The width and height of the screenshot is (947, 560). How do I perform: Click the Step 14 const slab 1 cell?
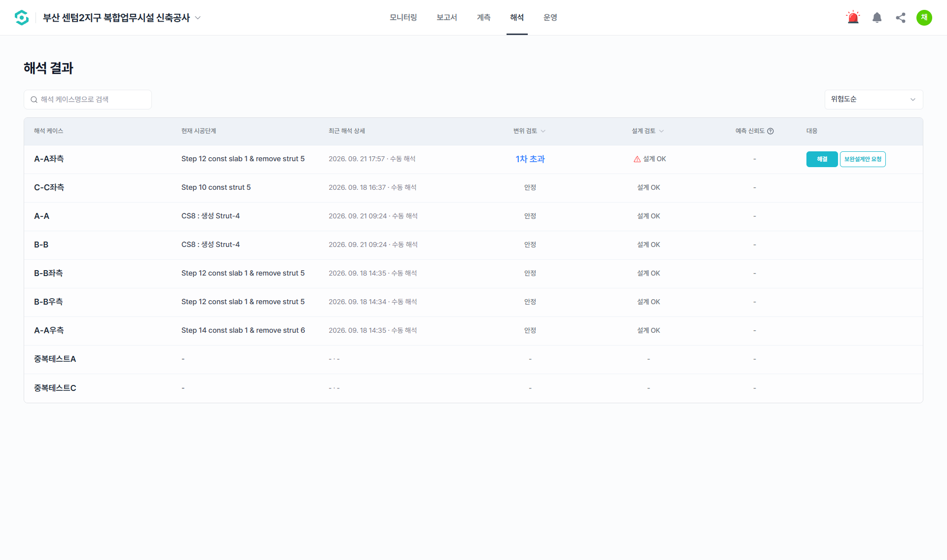243,331
